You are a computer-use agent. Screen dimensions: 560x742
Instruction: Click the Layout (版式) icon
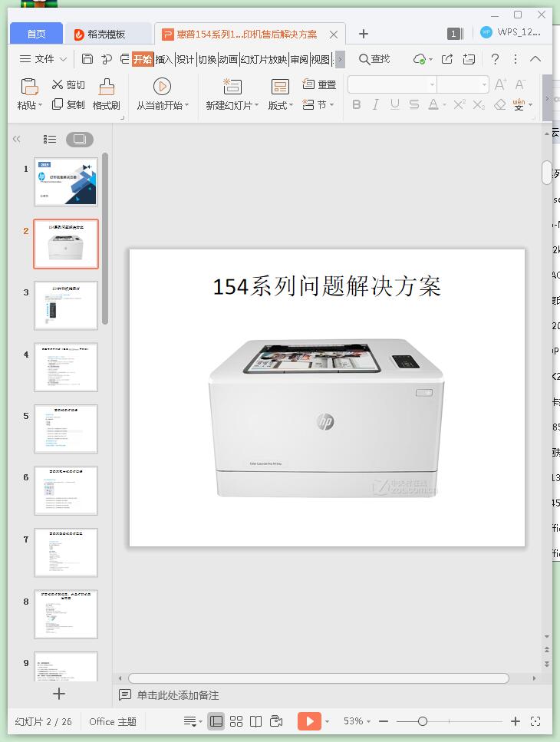coord(280,87)
